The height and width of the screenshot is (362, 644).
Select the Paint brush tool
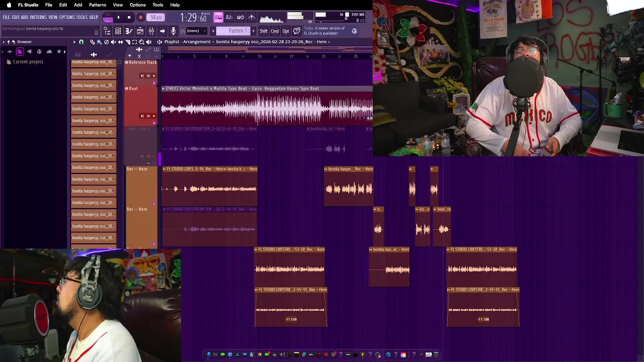point(99,42)
